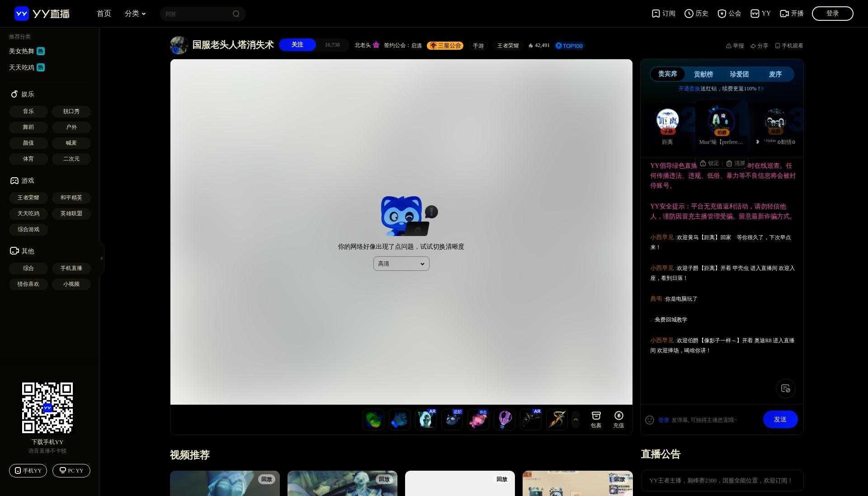Click 开播 to start broadcasting

point(792,14)
